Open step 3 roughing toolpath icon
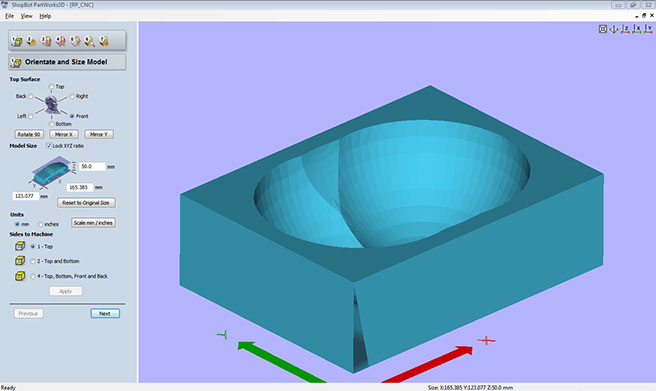656x391 pixels. [x=46, y=41]
